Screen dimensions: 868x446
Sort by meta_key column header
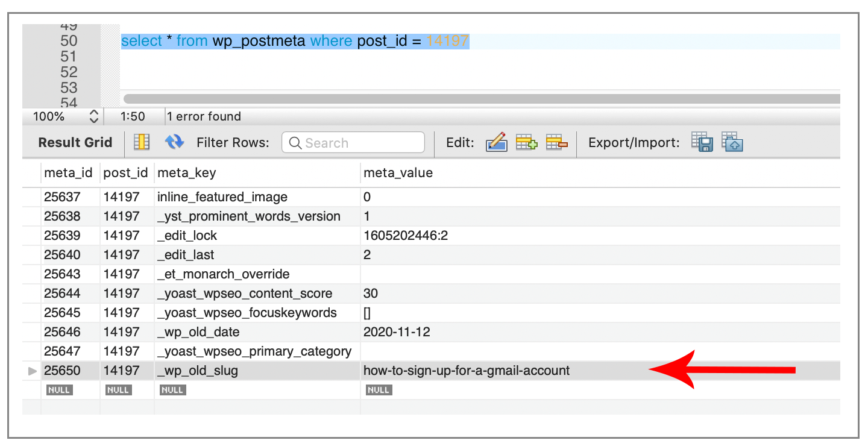[187, 173]
